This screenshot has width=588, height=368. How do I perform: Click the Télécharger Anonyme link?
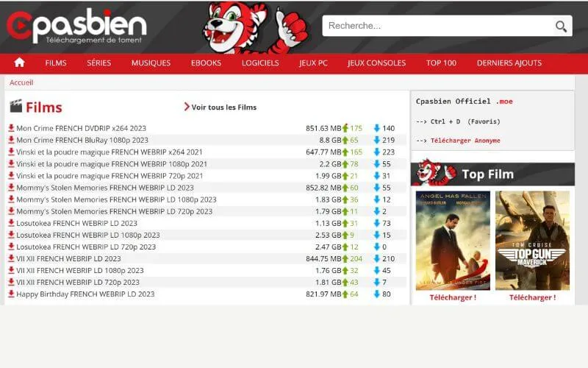point(465,141)
